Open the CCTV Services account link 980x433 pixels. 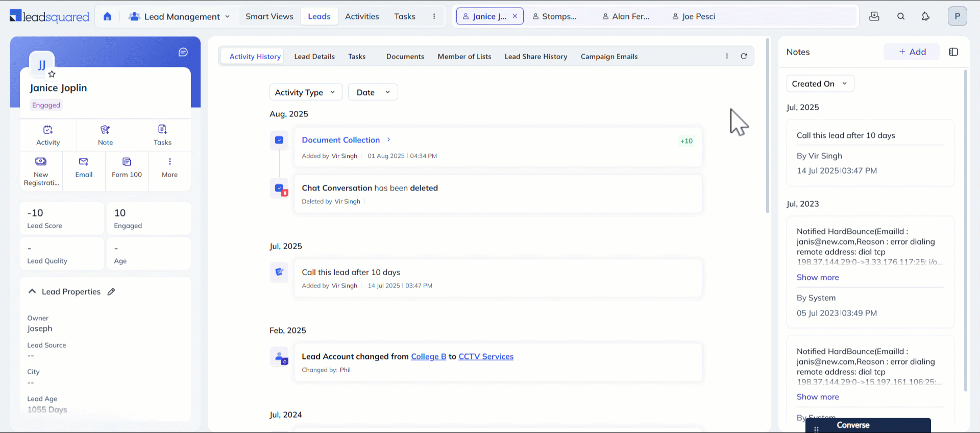pyautogui.click(x=486, y=356)
